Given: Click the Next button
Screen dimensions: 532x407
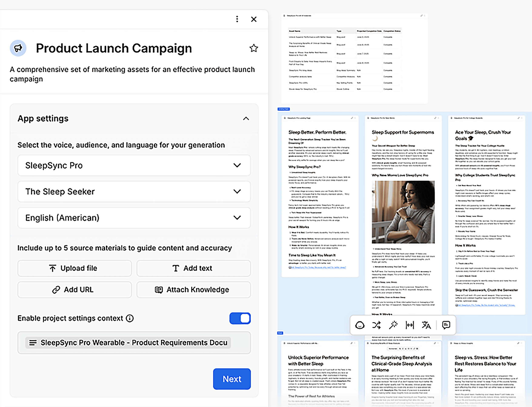Looking at the screenshot, I should (232, 379).
